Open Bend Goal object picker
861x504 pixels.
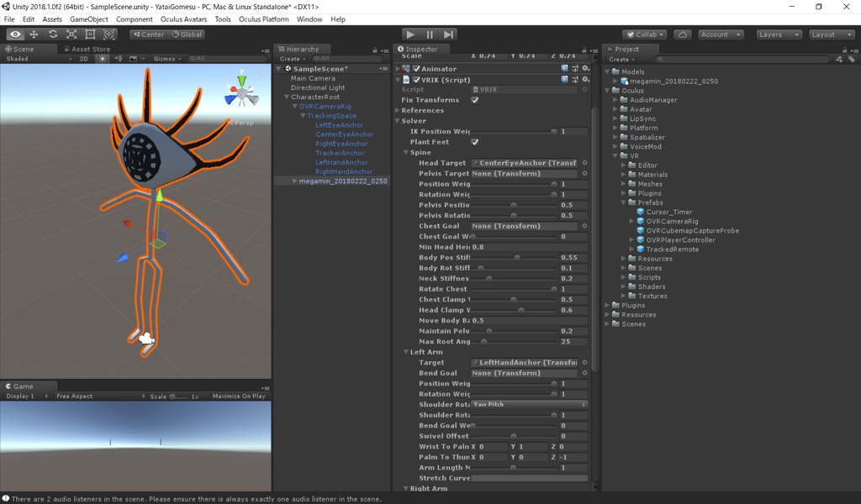[584, 373]
